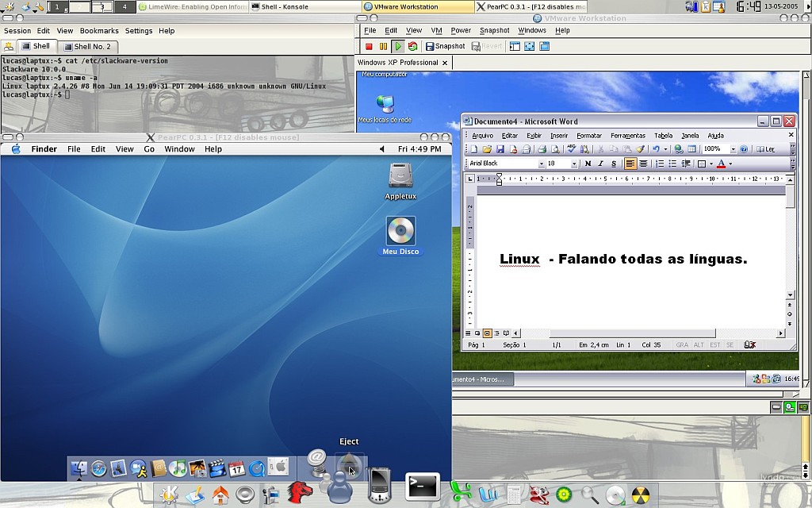Toggle bold (N) formatting in Word
Image resolution: width=812 pixels, height=508 pixels.
[x=588, y=164]
